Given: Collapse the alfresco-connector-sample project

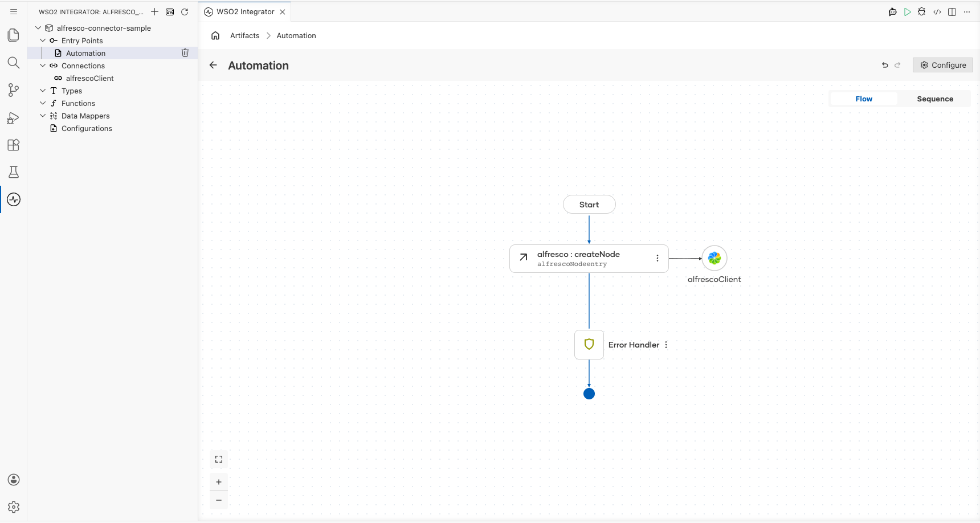Looking at the screenshot, I should point(38,28).
